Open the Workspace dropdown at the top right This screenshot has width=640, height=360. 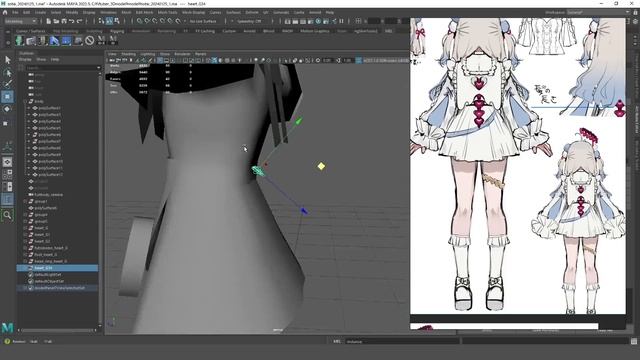point(598,12)
